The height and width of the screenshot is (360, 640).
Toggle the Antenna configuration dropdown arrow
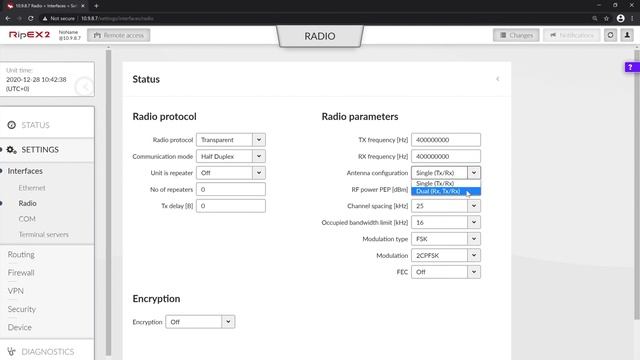[474, 173]
